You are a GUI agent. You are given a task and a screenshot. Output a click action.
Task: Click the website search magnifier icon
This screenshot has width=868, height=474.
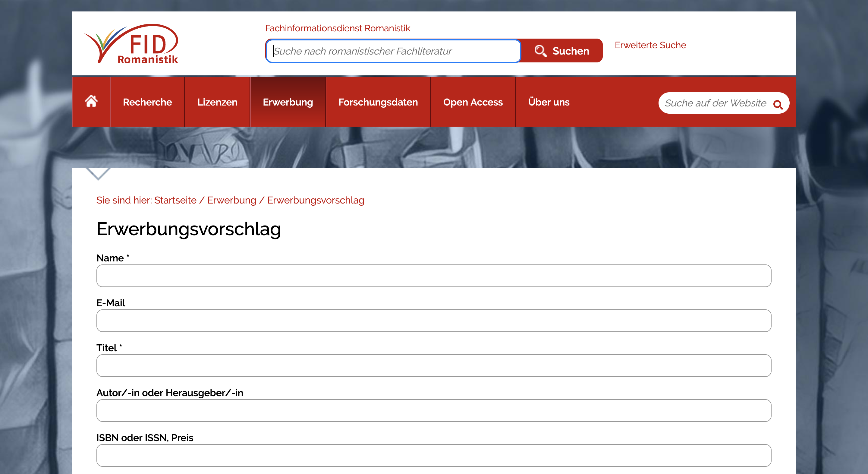pyautogui.click(x=778, y=105)
